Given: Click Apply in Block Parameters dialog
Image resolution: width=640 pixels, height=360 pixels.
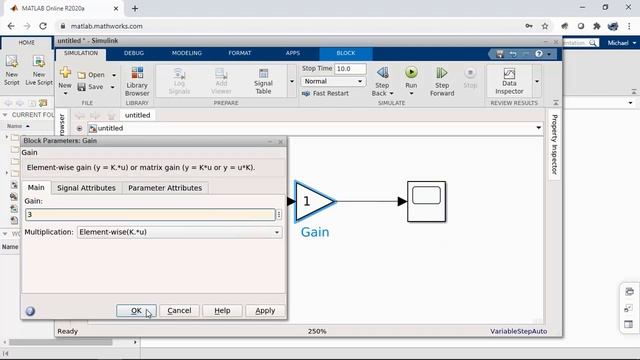Looking at the screenshot, I should pos(265,311).
